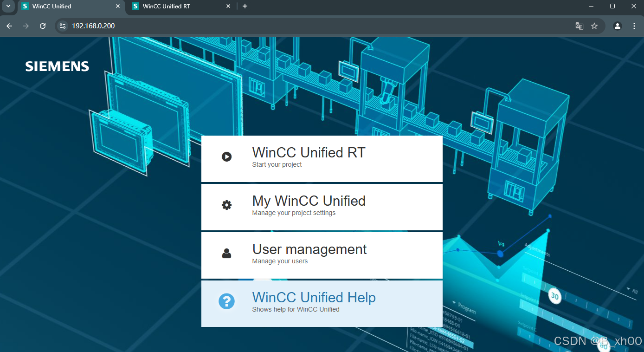644x352 pixels.
Task: Click the 'Manage your project settings' subtitle
Action: tap(294, 213)
